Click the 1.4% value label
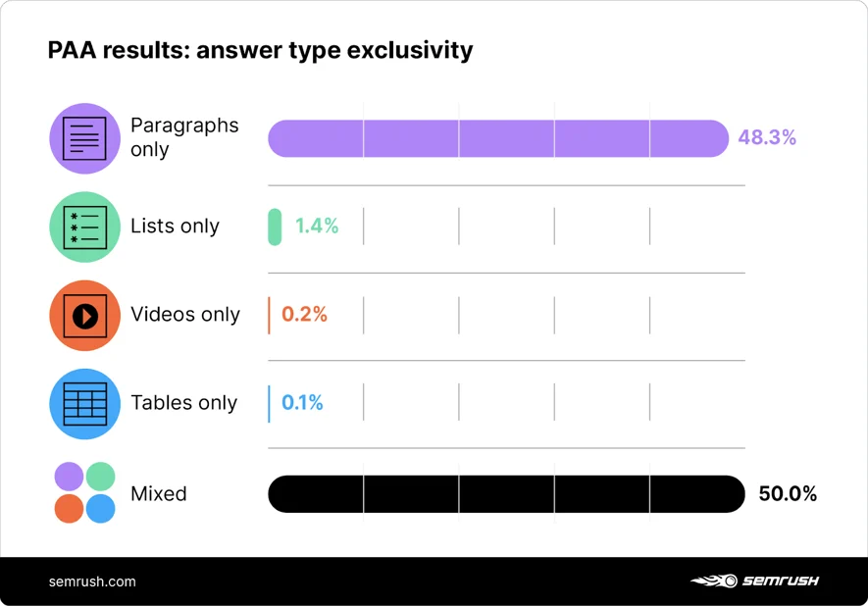Image resolution: width=868 pixels, height=606 pixels. pos(317,227)
